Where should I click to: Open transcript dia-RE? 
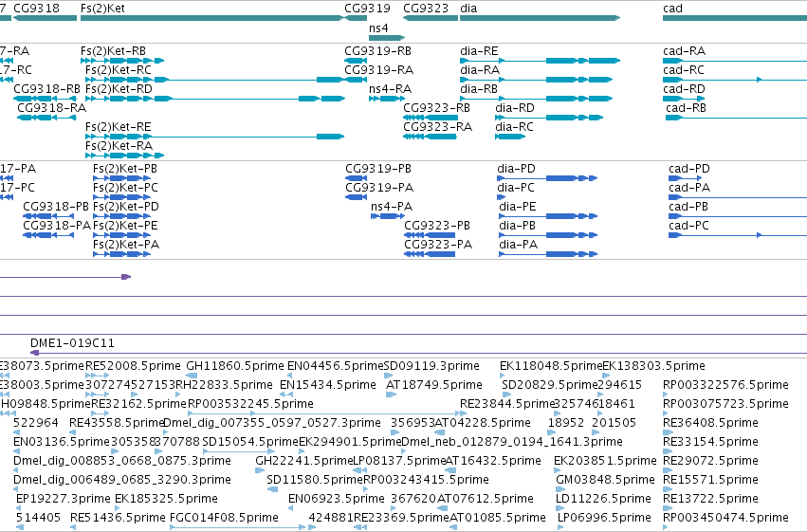pos(540,61)
